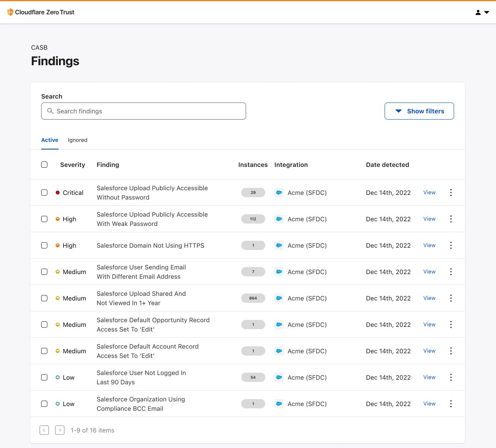The image size is (496, 448).
Task: Check box for User Not Logged In finding
Action: 44,377
